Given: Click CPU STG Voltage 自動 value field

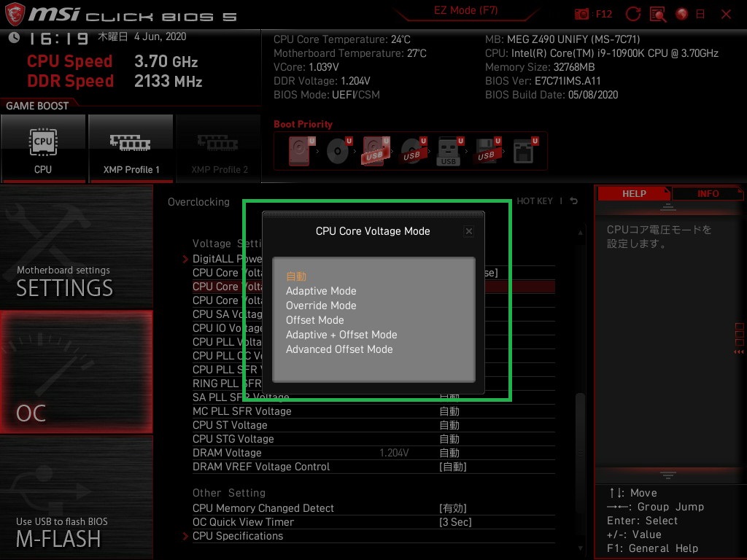Looking at the screenshot, I should tap(449, 439).
